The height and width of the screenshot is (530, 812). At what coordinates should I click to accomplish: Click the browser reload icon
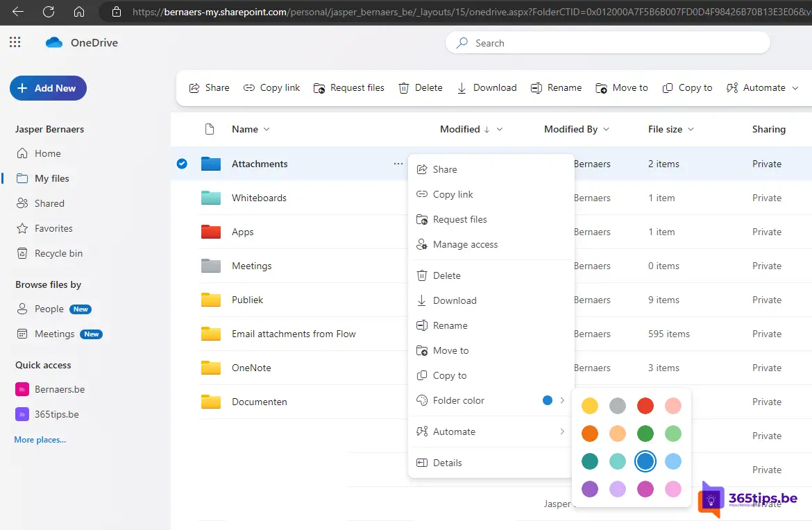coord(49,12)
